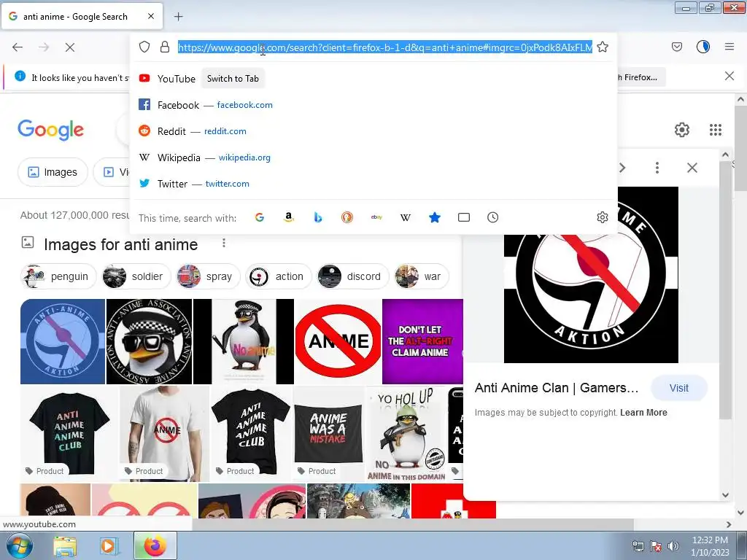Search with DuckDuckGo engine icon this time
The height and width of the screenshot is (560, 747).
coord(347,217)
